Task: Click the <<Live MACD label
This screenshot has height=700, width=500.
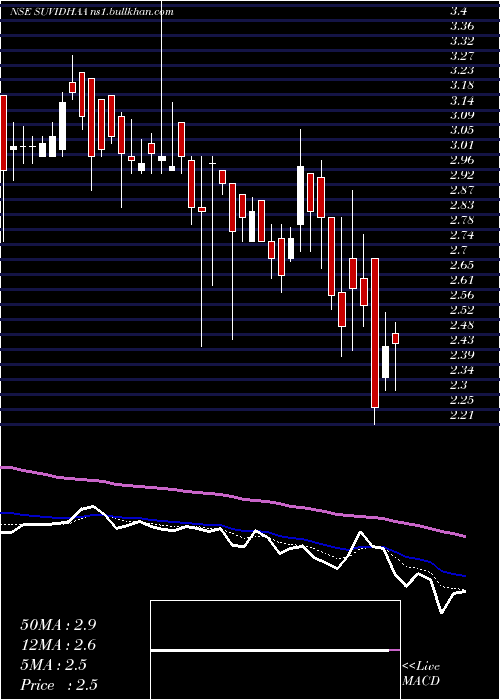Action: (421, 673)
